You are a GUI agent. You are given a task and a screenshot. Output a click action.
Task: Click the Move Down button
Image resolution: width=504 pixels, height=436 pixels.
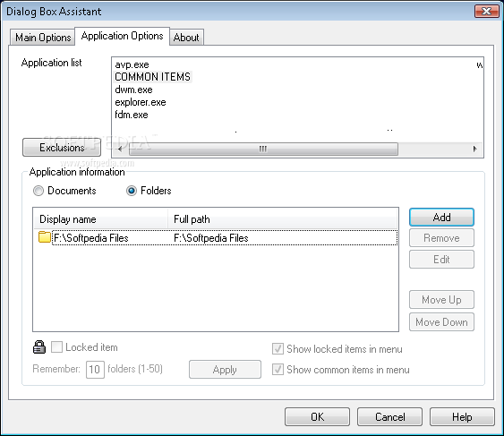[441, 322]
